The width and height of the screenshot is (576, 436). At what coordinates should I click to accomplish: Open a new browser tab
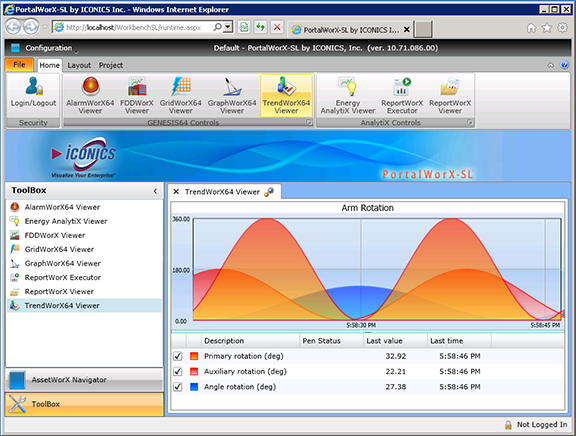[x=423, y=29]
